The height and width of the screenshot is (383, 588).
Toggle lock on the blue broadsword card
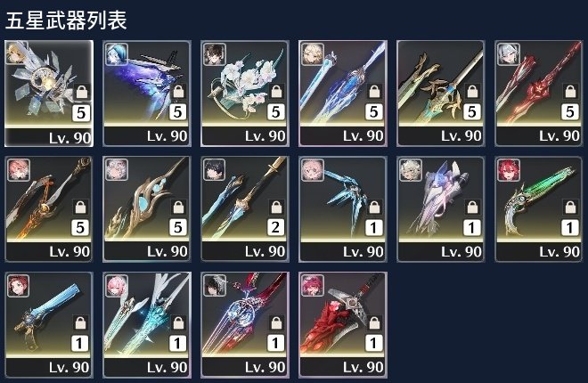pyautogui.click(x=80, y=323)
